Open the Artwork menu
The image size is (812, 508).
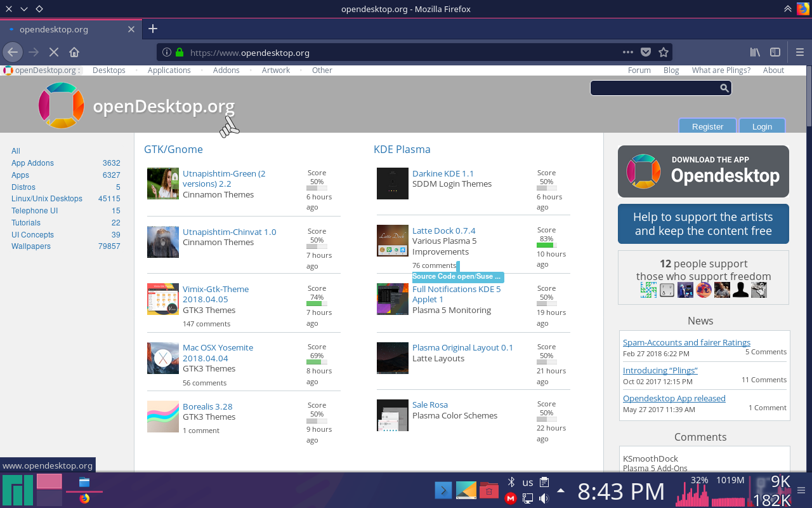tap(276, 70)
